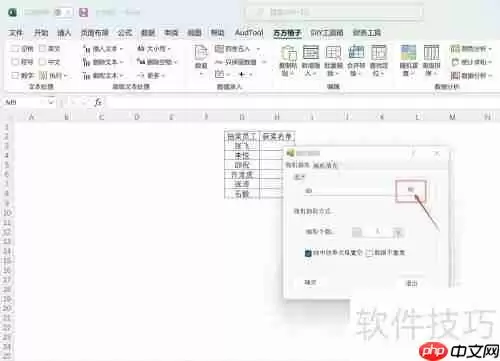Select row header 10
Screen dimensions: 500x361
7,213
